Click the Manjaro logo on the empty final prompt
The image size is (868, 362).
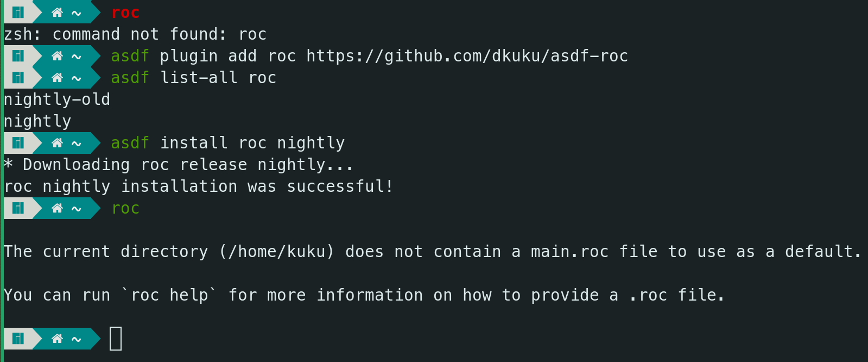point(18,338)
